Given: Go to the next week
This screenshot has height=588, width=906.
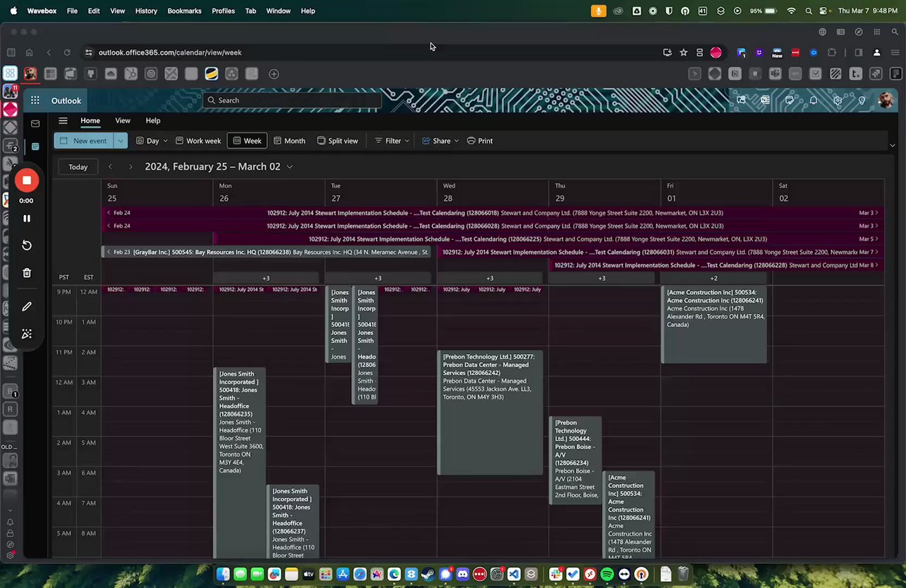Looking at the screenshot, I should (130, 167).
